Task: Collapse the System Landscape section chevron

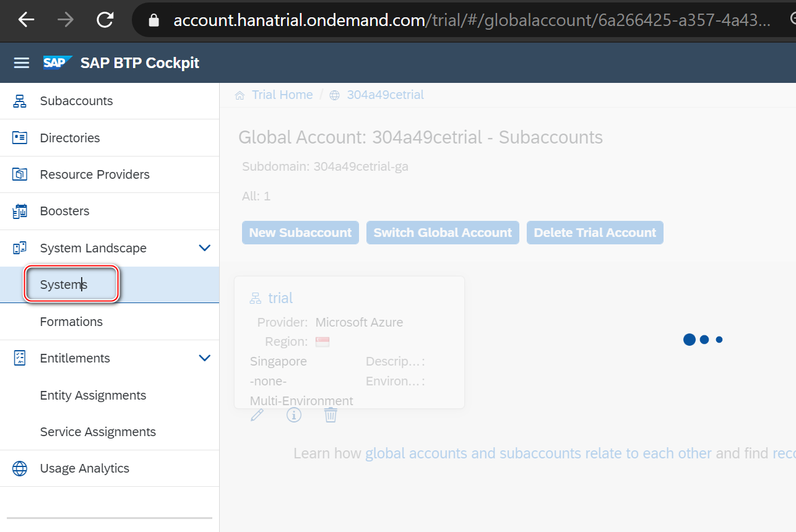Action: (x=204, y=248)
